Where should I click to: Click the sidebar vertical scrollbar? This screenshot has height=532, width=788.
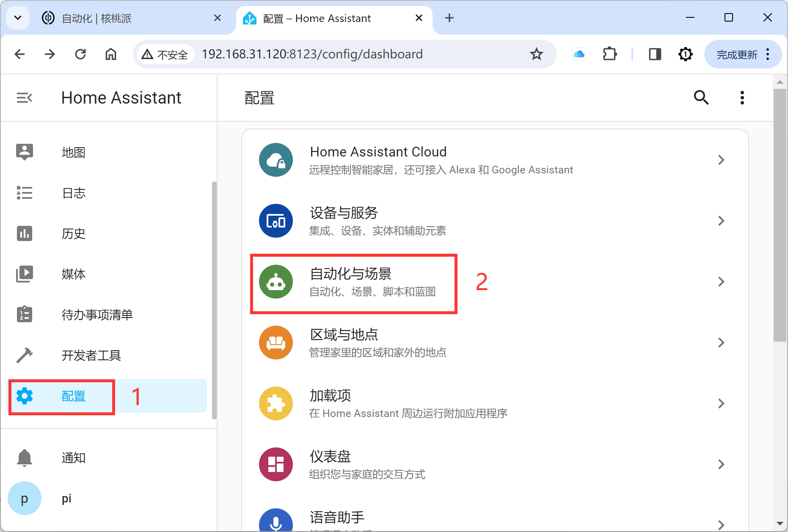pyautogui.click(x=214, y=300)
